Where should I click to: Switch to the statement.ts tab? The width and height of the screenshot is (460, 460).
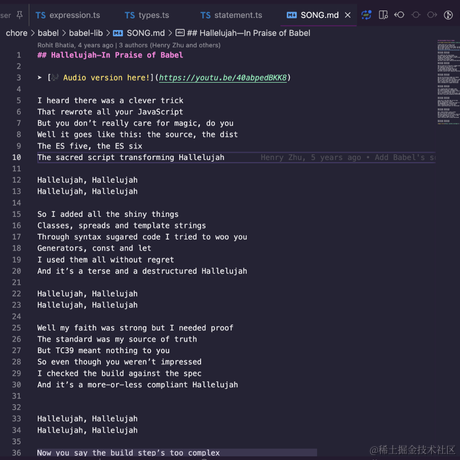(231, 15)
